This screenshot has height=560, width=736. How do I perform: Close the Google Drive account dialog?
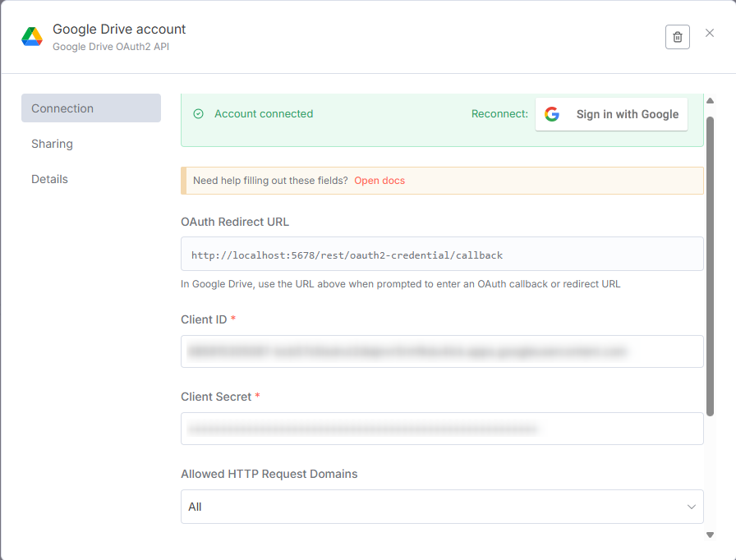click(x=710, y=34)
